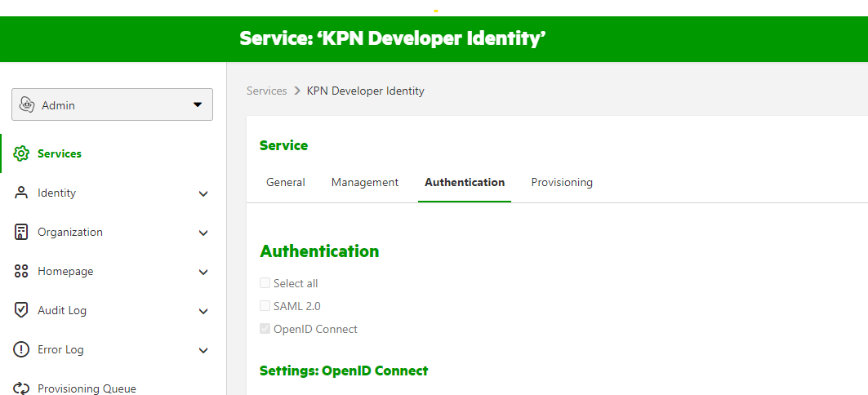Click the Organization building icon
This screenshot has width=868, height=395.
click(21, 232)
